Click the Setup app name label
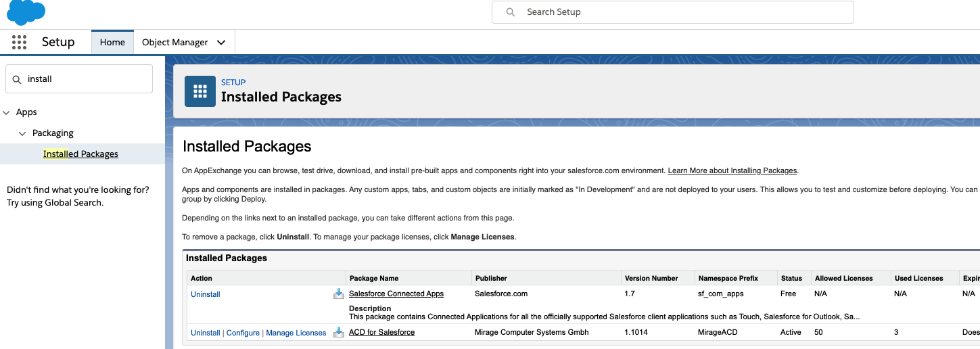 (58, 42)
